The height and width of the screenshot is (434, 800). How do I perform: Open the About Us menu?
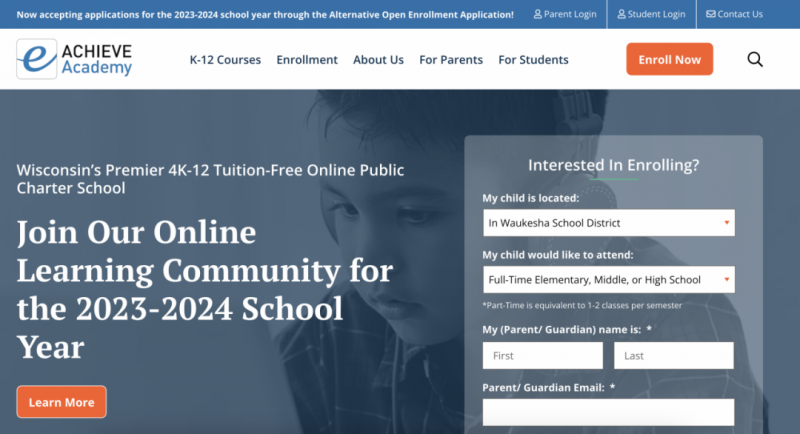click(x=378, y=60)
